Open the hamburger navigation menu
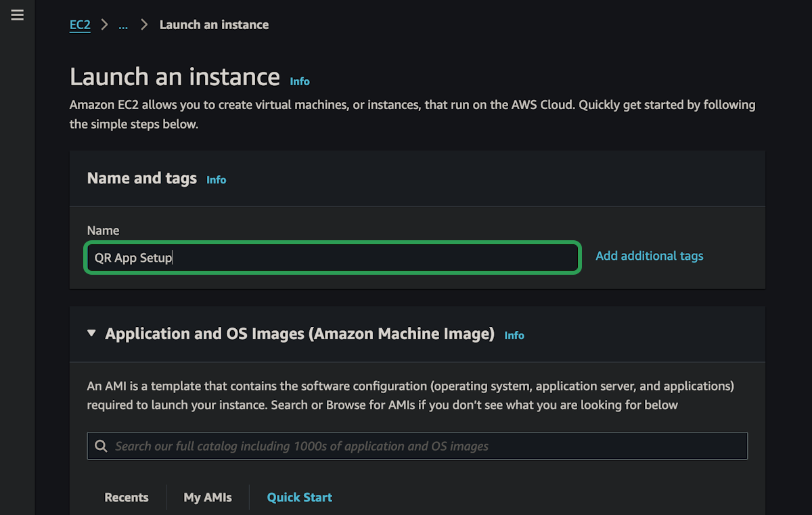The image size is (812, 515). coord(18,15)
